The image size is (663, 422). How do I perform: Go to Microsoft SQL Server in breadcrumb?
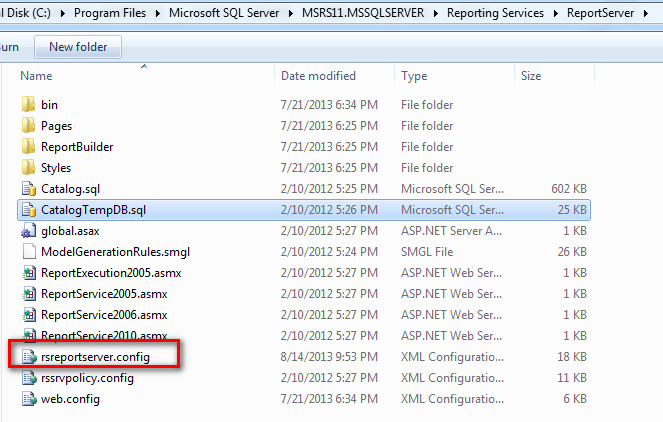pos(224,13)
